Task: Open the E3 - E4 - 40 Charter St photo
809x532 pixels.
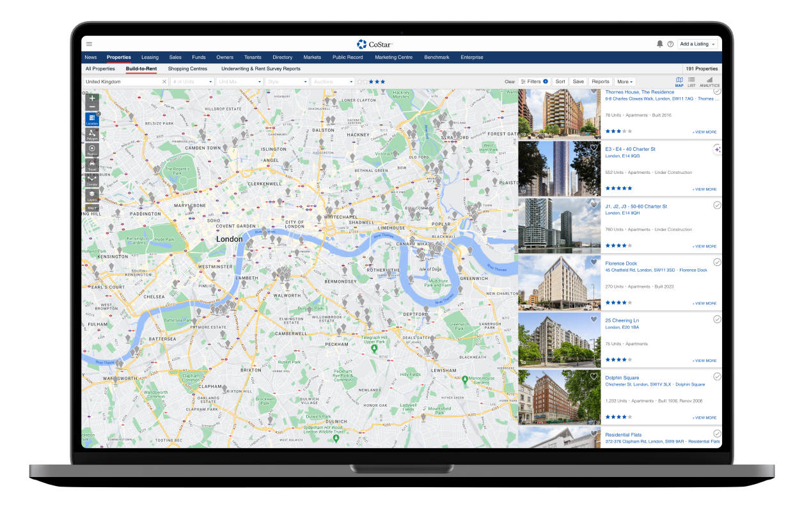Action: 560,168
